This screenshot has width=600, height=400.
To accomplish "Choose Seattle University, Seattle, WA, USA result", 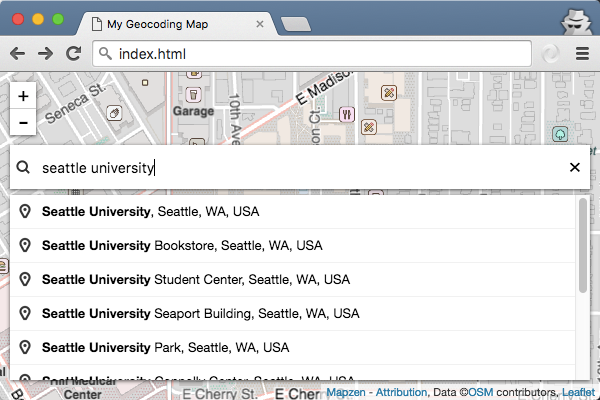I will (x=293, y=212).
